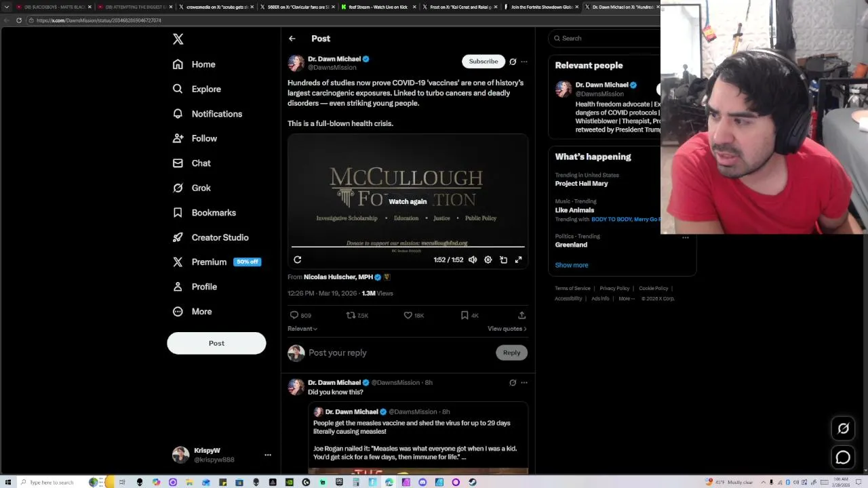Click the Post your reply field
The image size is (868, 488).
click(x=400, y=352)
